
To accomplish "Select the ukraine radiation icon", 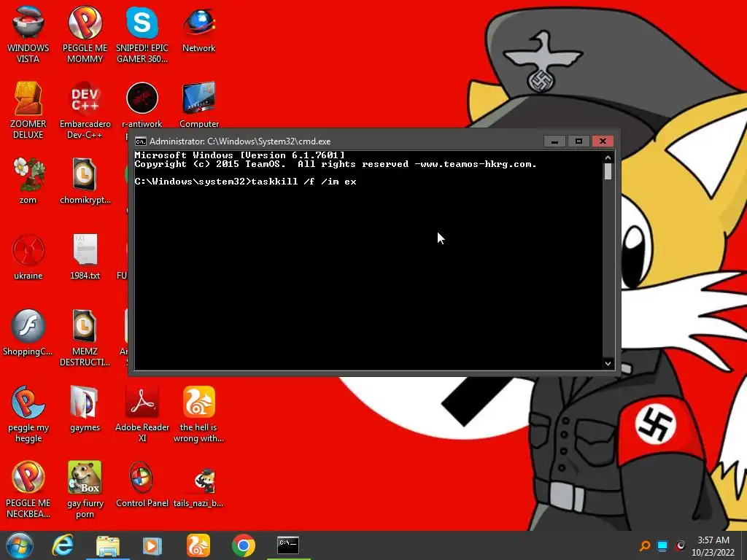I will pos(28,257).
